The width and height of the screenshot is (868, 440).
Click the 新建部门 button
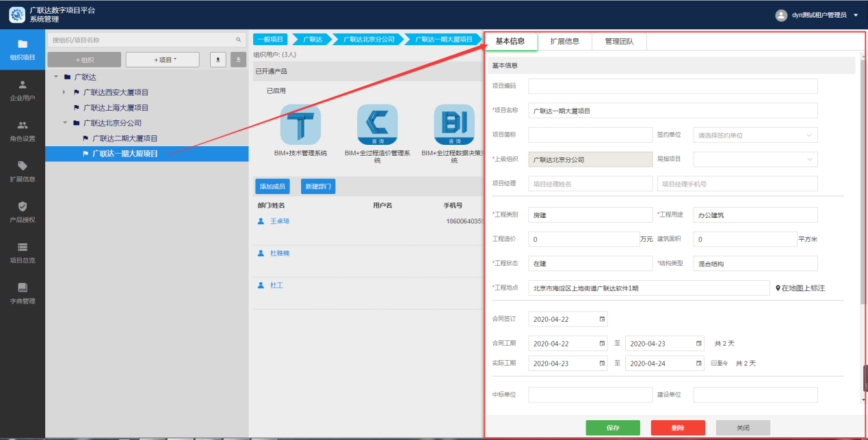tap(318, 187)
